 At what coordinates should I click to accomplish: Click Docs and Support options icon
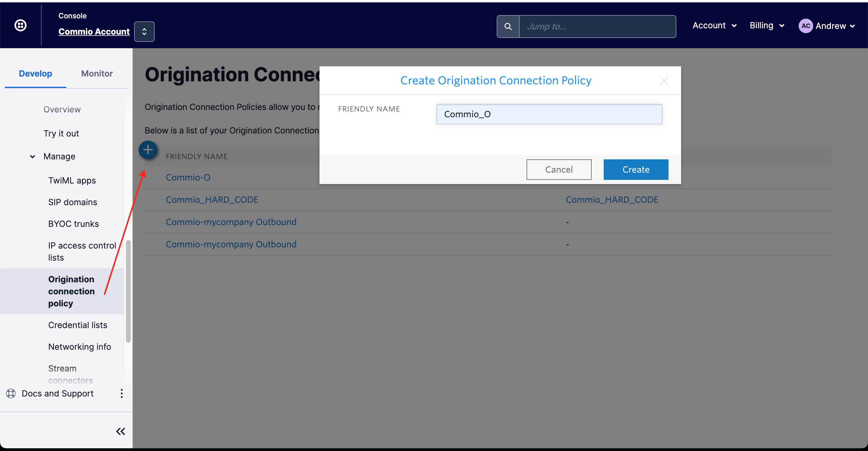pos(121,394)
